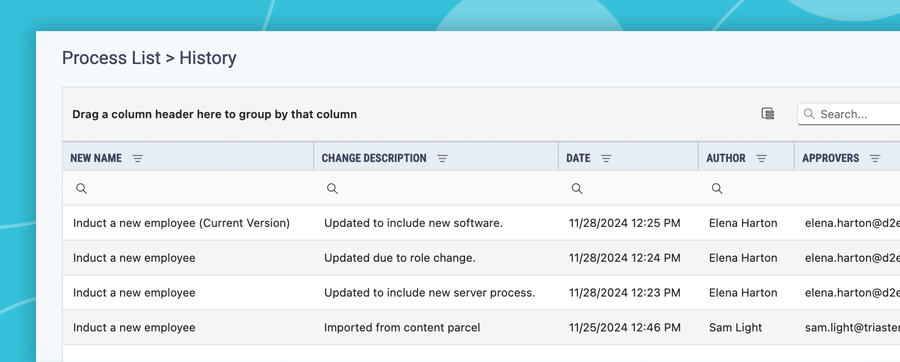Click 'Elena Harton' in the 12:24 PM row

point(743,258)
